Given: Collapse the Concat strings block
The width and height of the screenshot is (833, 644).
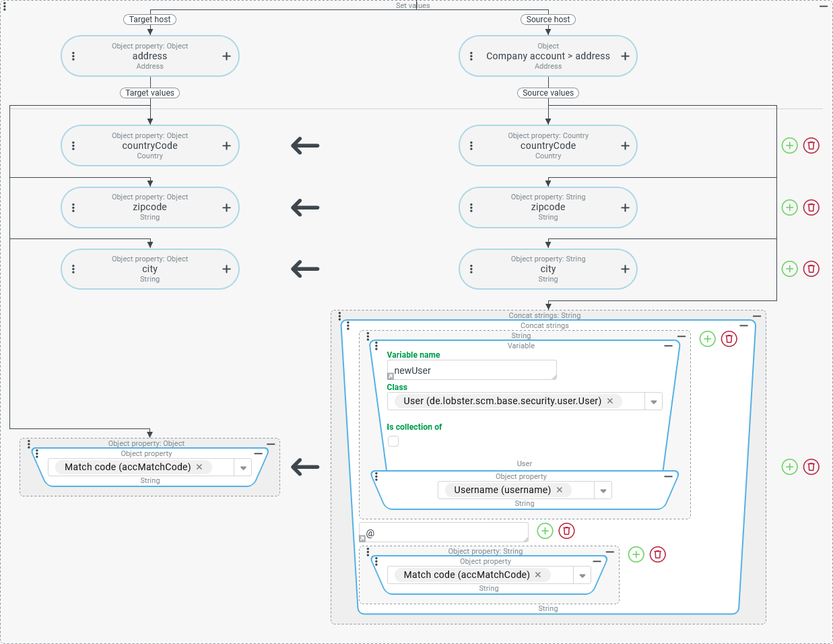Looking at the screenshot, I should point(743,325).
